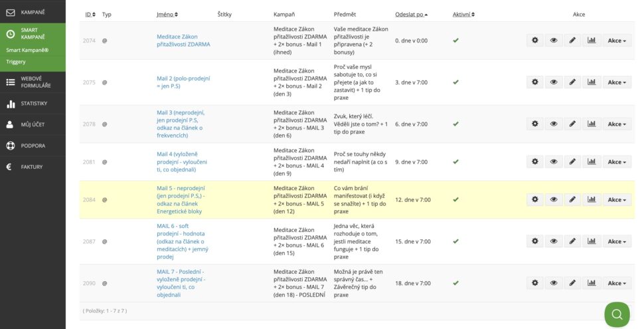Edit Mail 5 using pencil icon
The height and width of the screenshot is (329, 644).
(x=572, y=199)
